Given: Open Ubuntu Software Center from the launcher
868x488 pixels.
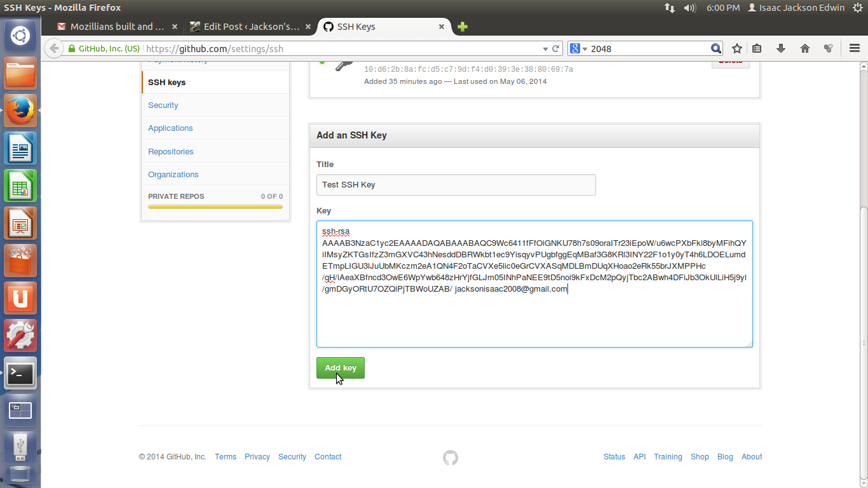Looking at the screenshot, I should [20, 261].
